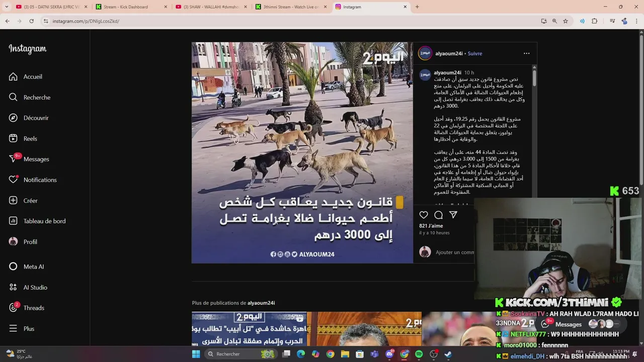Click the address bar URL
Screen dimensions: 644x362
tap(86, 21)
